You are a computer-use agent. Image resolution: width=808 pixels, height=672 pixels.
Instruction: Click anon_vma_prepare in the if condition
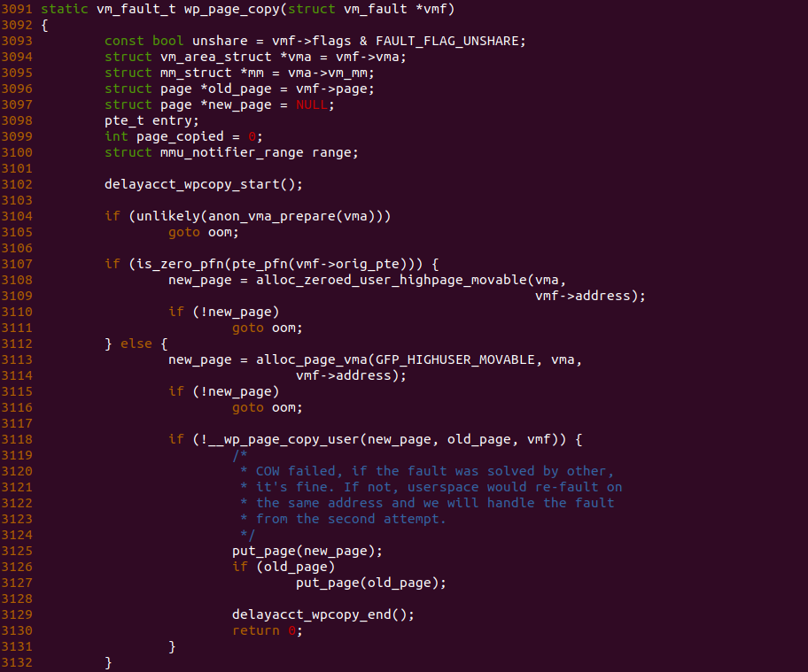click(x=272, y=216)
